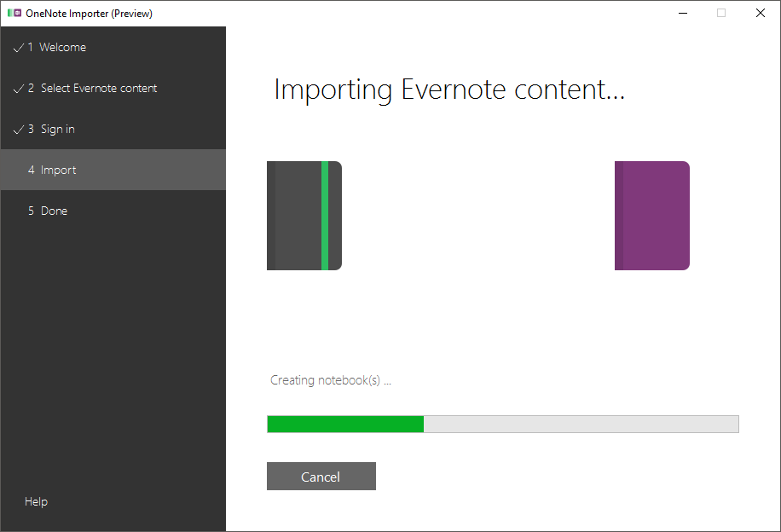Click the green filled portion of progress bar

tap(345, 425)
